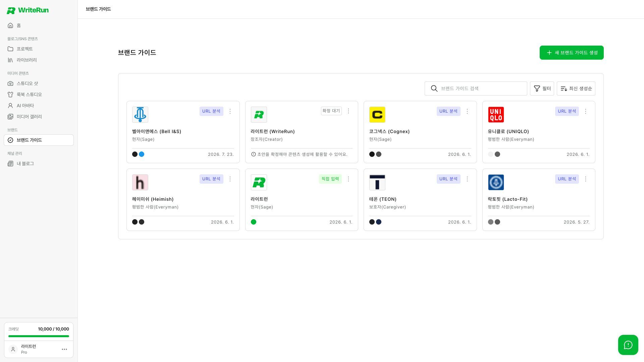Open more options for TEON card
644x362 pixels.
tap(467, 179)
